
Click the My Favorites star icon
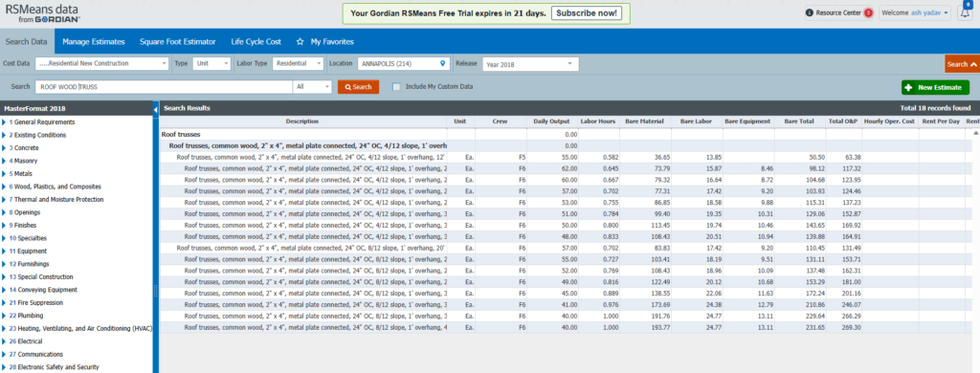(x=300, y=42)
